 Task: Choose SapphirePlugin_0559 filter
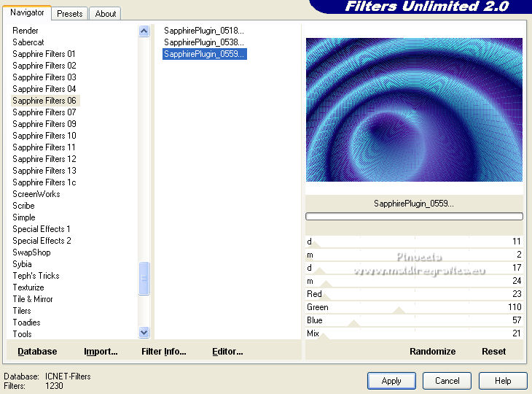click(205, 54)
